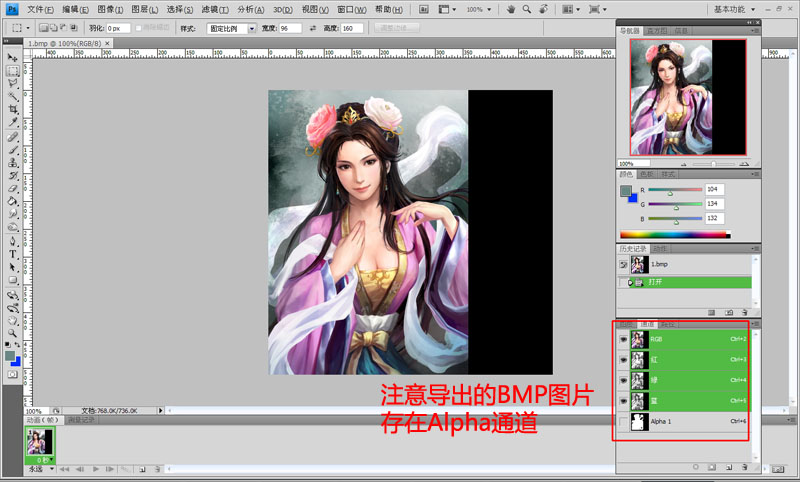The height and width of the screenshot is (482, 800).
Task: Open the 样式 dropdown (固定比例)
Action: (x=251, y=29)
